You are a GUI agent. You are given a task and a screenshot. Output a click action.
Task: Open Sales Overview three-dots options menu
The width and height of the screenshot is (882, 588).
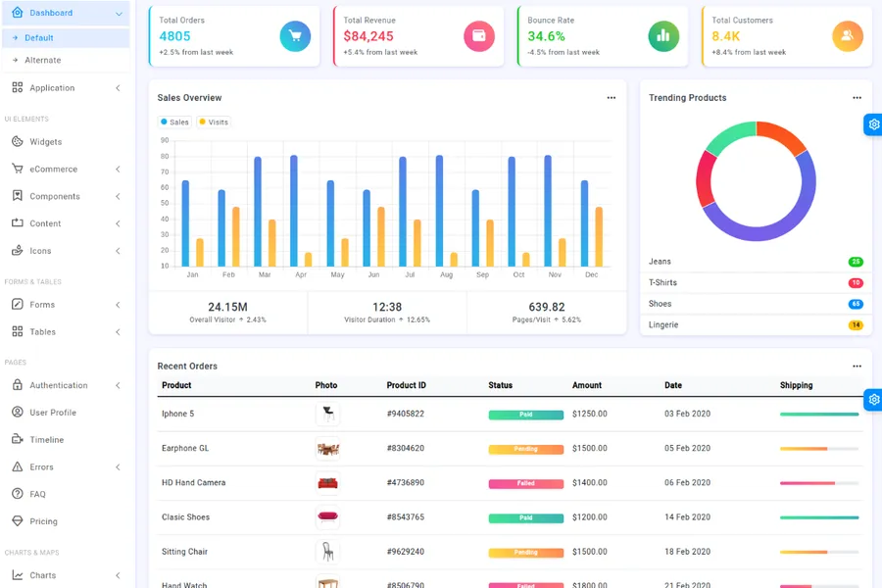(x=612, y=98)
